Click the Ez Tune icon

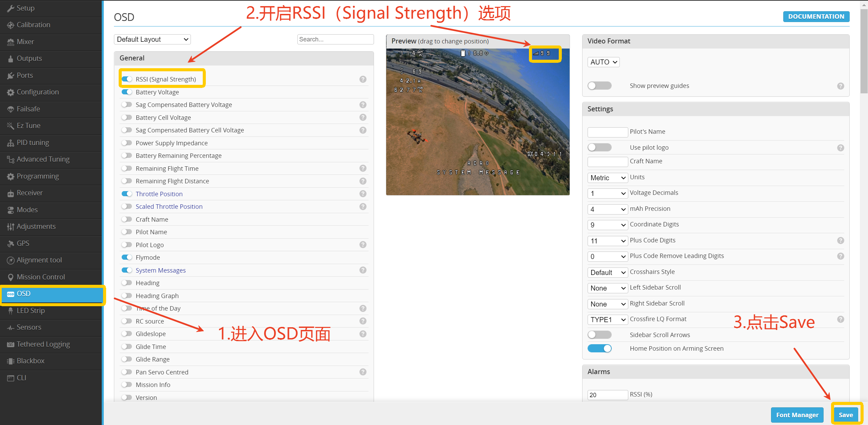pyautogui.click(x=11, y=126)
